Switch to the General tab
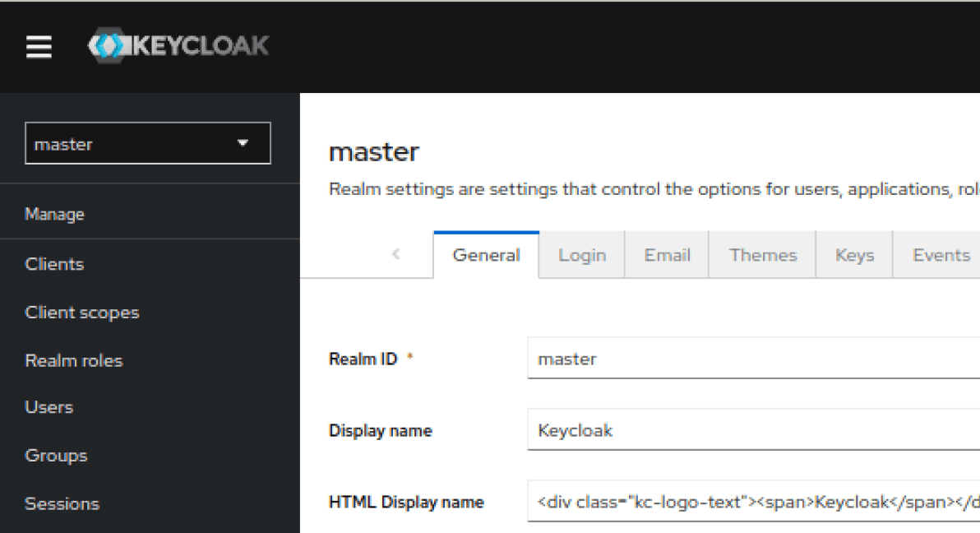This screenshot has height=533, width=980. coord(486,256)
